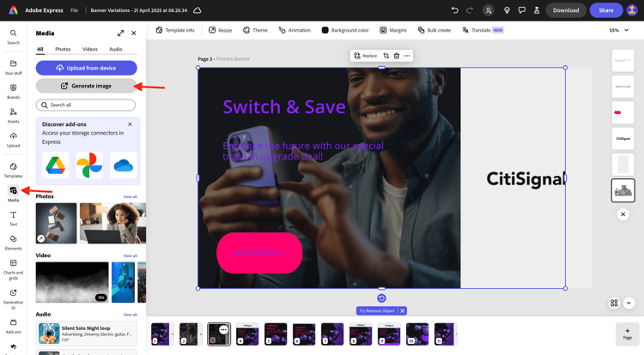Click Resize in the toolbar
Screen dimensions: 644x355
(220, 30)
